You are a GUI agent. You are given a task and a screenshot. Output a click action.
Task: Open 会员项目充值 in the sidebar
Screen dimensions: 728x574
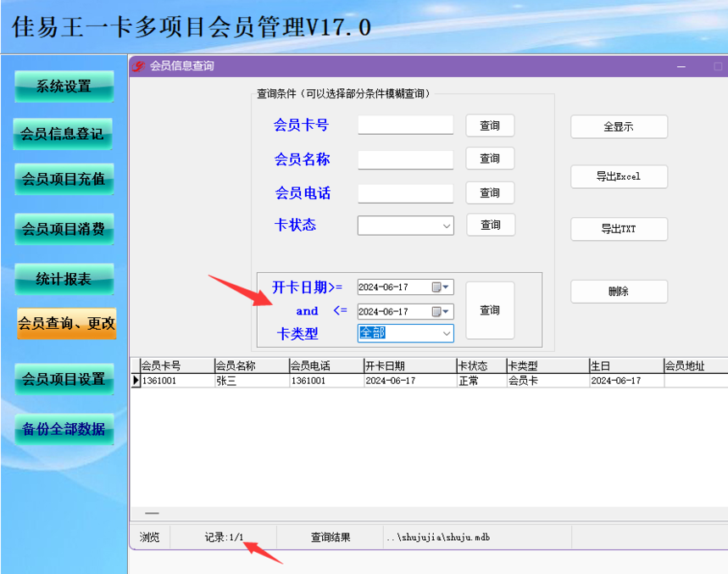[64, 179]
